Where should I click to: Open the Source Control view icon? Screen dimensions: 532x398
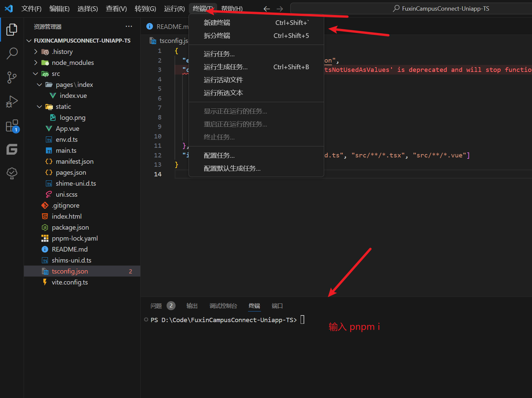[12, 77]
